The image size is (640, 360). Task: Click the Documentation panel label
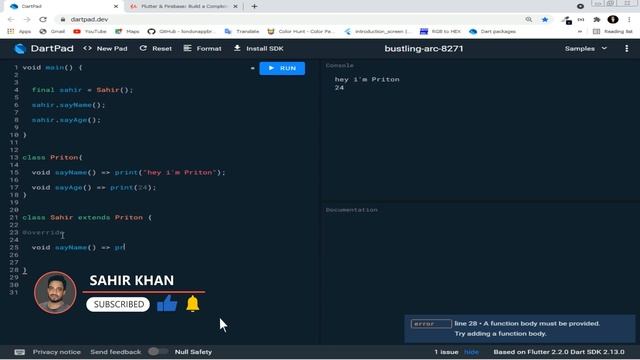tap(351, 210)
